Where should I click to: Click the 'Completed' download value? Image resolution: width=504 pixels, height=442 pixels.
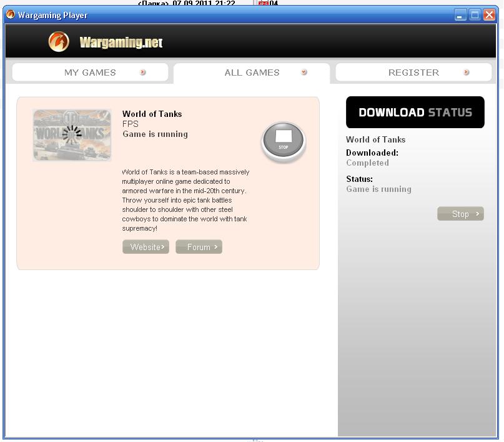coord(367,163)
